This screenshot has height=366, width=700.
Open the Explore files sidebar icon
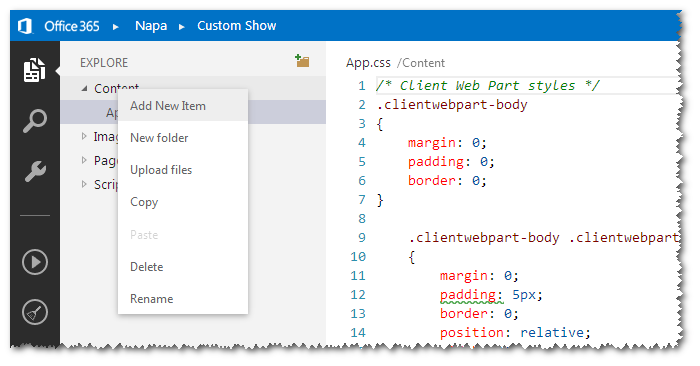point(34,70)
